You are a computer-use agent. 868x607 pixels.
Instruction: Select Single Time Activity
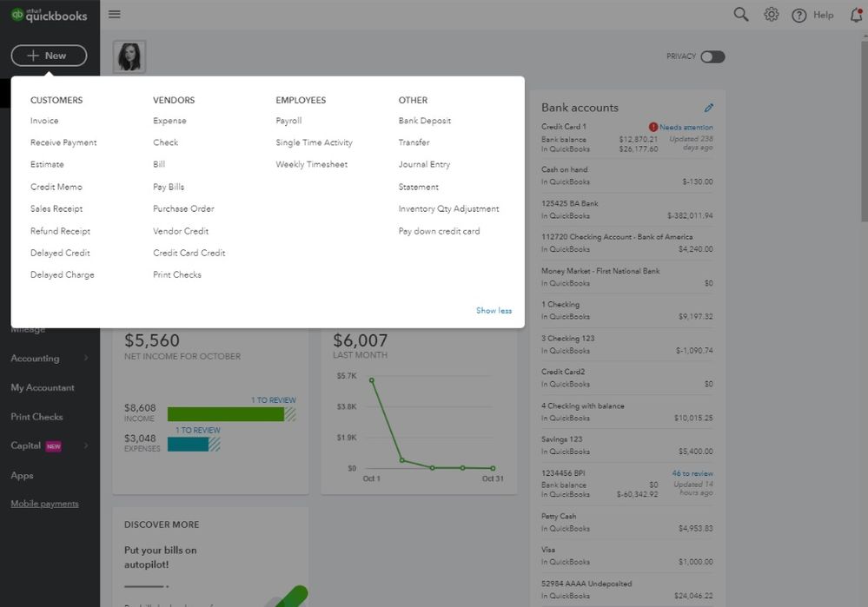tap(314, 142)
